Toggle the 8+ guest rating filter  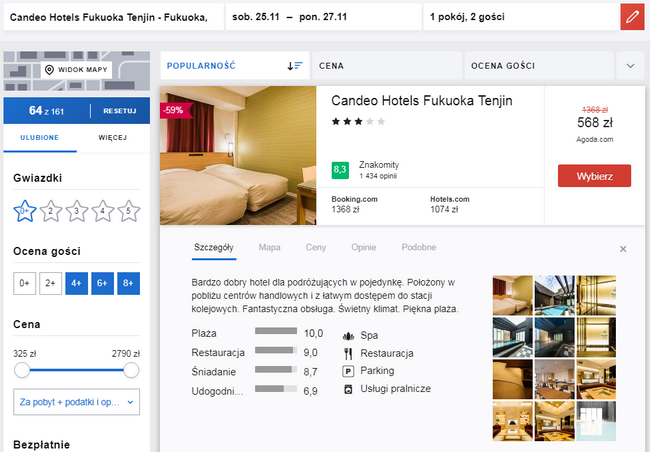[128, 283]
